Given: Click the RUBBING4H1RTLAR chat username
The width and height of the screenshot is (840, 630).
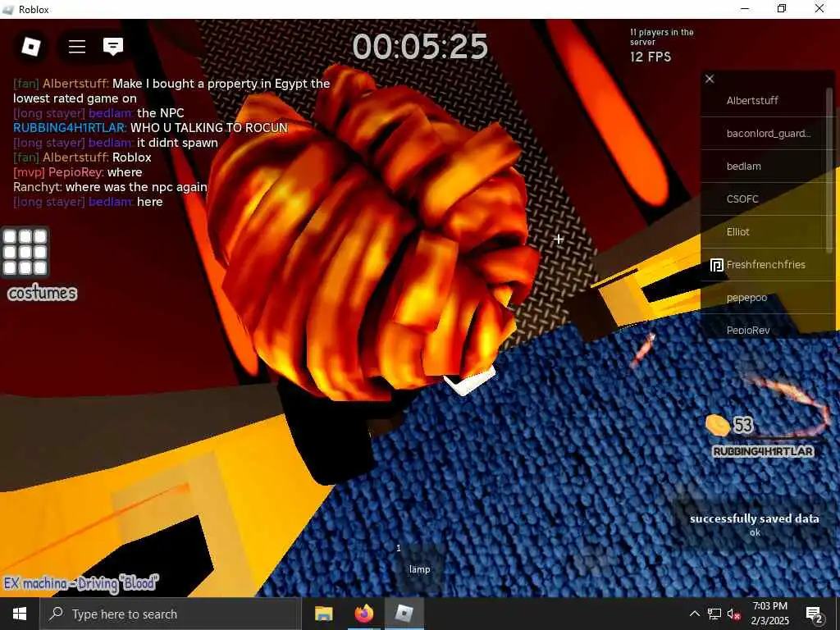Looking at the screenshot, I should [70, 127].
